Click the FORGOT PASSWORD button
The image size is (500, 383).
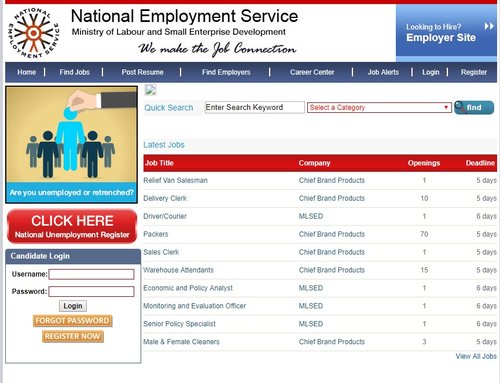tap(72, 321)
